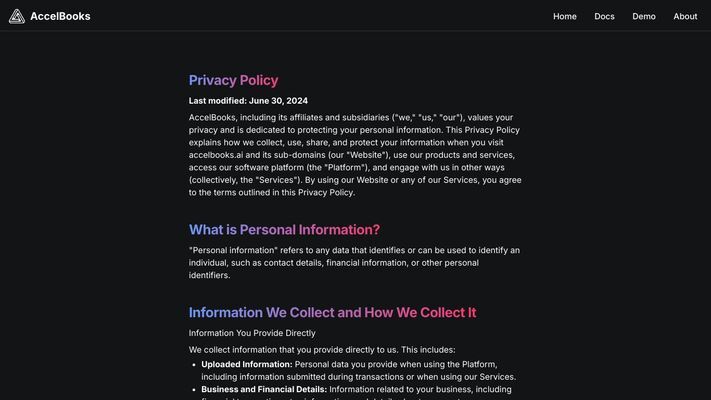Click the bold Business and Financial Details label

pyautogui.click(x=264, y=389)
